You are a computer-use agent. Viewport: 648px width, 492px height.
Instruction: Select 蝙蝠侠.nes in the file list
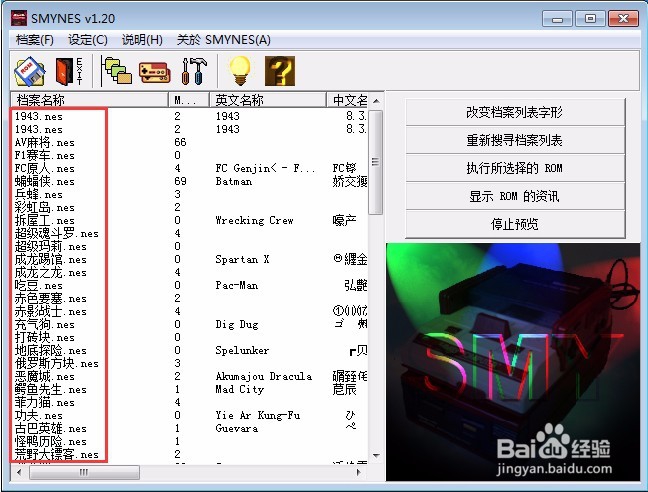coord(45,181)
